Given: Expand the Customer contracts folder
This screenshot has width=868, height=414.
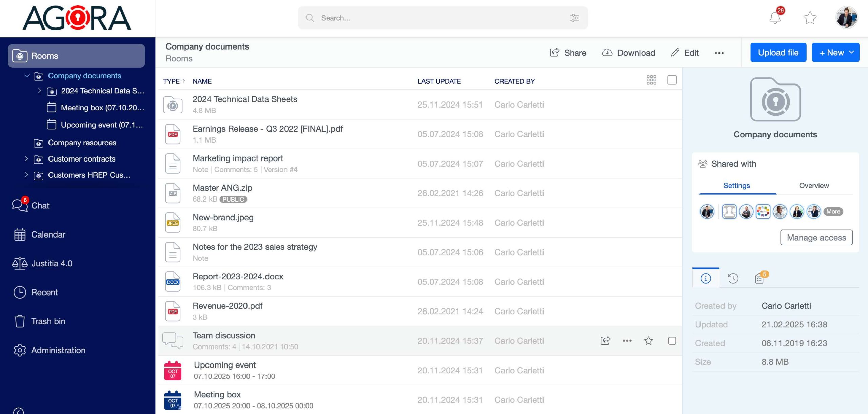Looking at the screenshot, I should pos(26,158).
